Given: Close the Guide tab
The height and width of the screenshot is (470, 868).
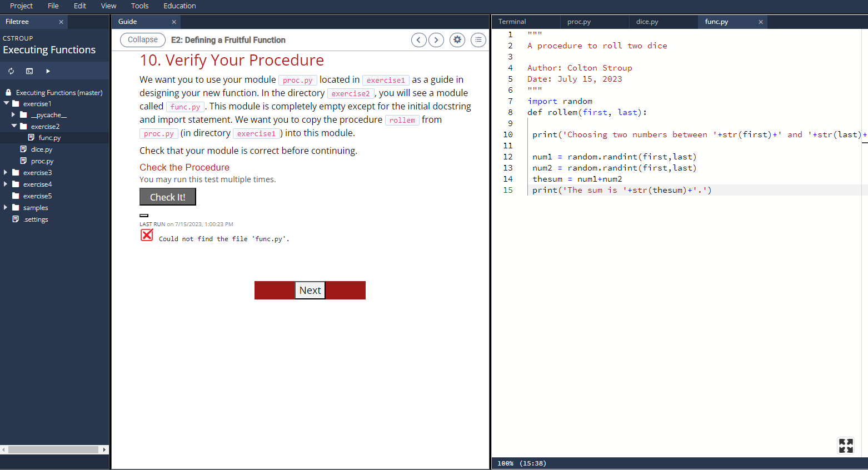Looking at the screenshot, I should (x=174, y=22).
